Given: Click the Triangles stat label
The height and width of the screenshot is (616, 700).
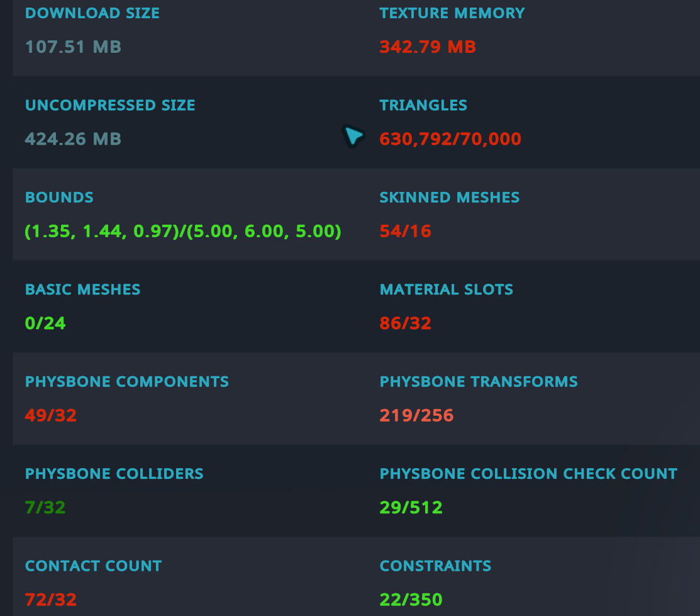Looking at the screenshot, I should pyautogui.click(x=423, y=105).
